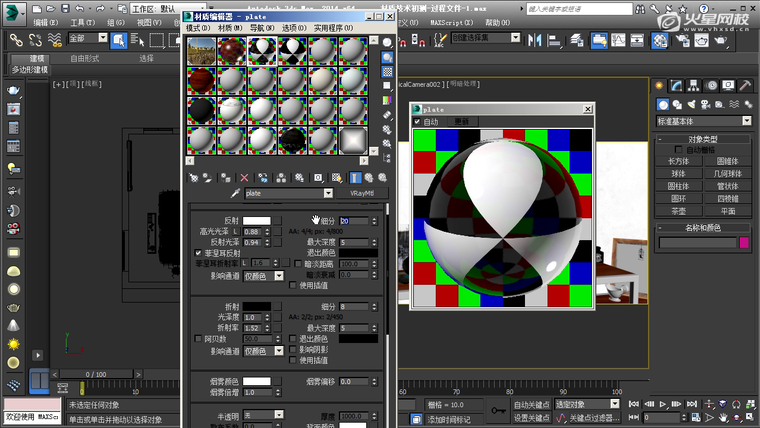Uncheck 自动 in plate preview window

(418, 121)
